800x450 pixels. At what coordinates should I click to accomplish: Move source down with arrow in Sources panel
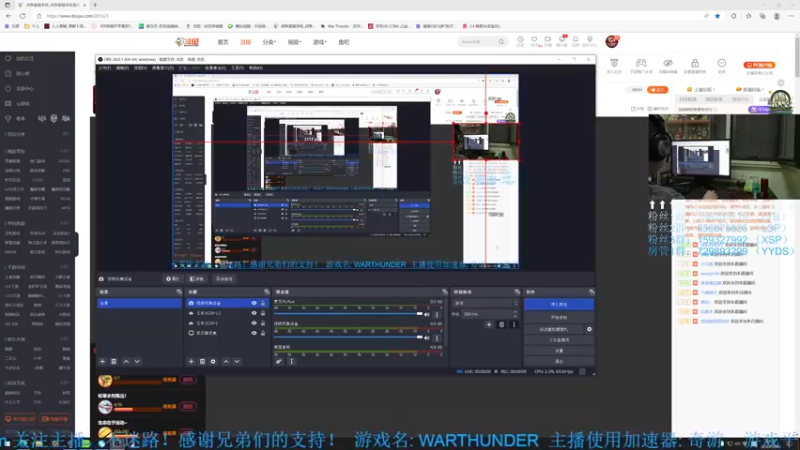coord(237,361)
